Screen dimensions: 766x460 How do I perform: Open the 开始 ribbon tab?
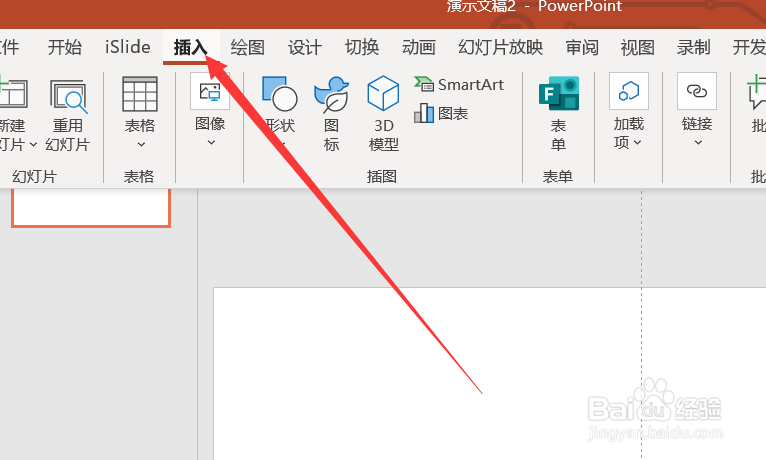tap(64, 47)
